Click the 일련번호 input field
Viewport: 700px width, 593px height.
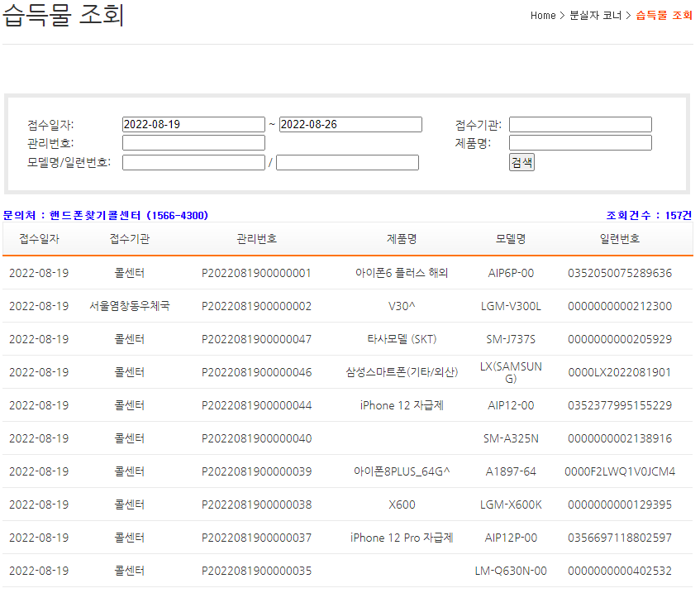coord(347,161)
